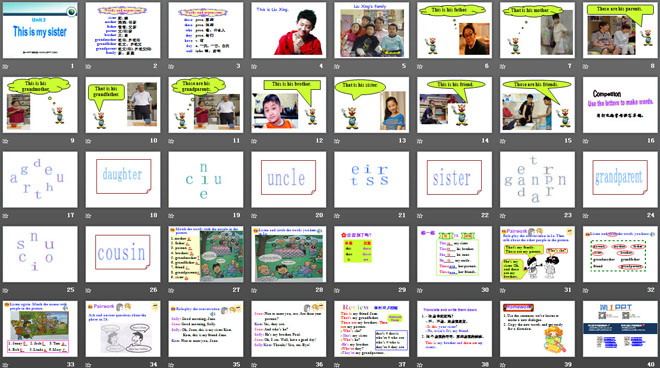Click animation star icon under slide 8

point(586,67)
